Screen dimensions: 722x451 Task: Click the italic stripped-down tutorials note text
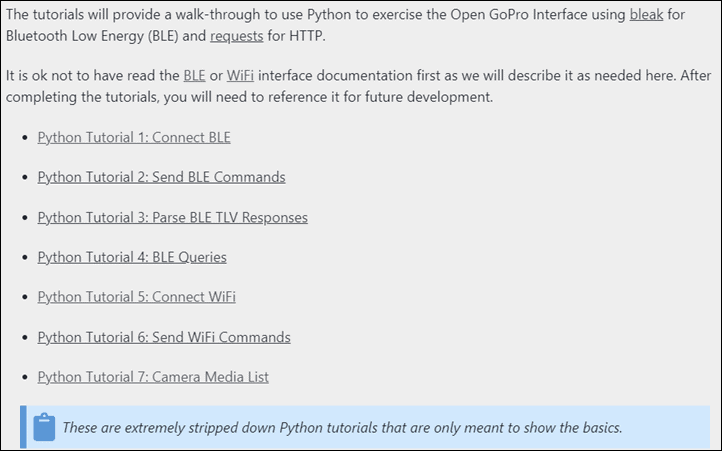click(342, 428)
